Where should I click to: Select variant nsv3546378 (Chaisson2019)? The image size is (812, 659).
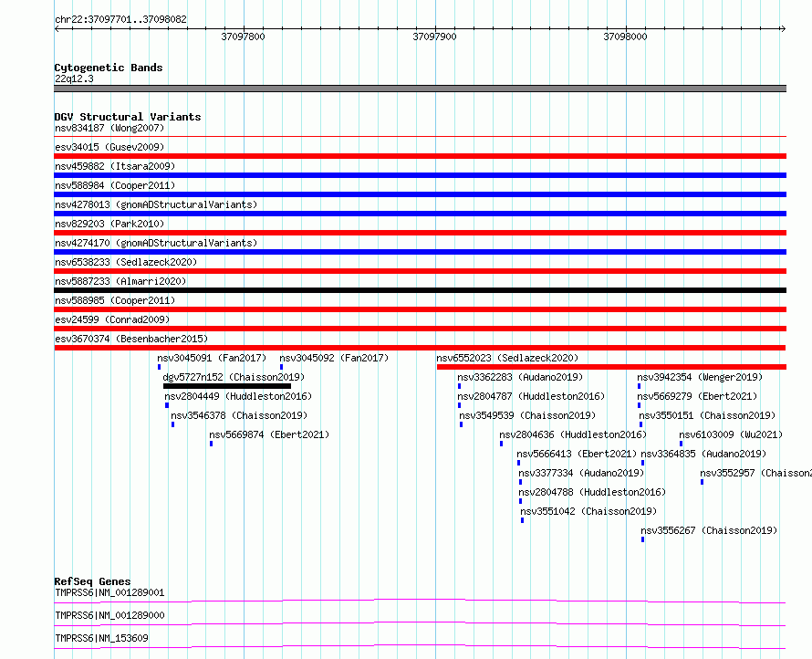click(239, 415)
